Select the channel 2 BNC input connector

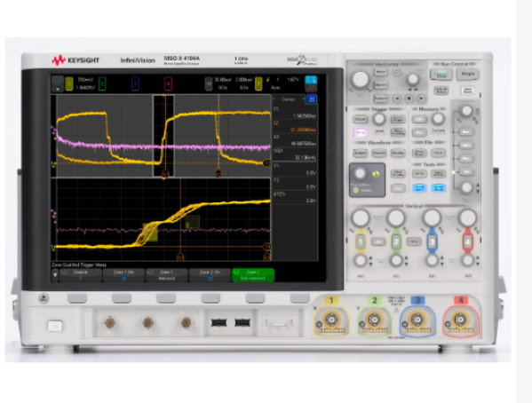click(x=374, y=320)
